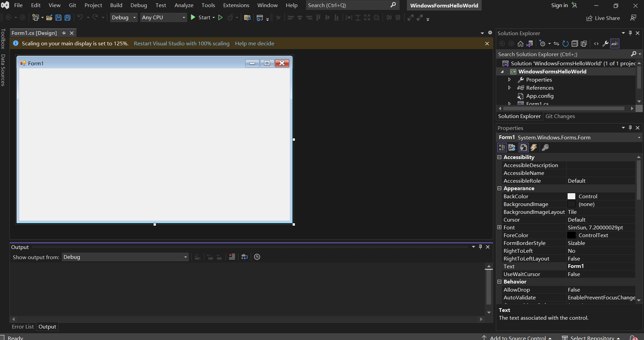The image size is (644, 340).
Task: Toggle Preview Selected Items in Solution Explorer
Action: tap(615, 44)
